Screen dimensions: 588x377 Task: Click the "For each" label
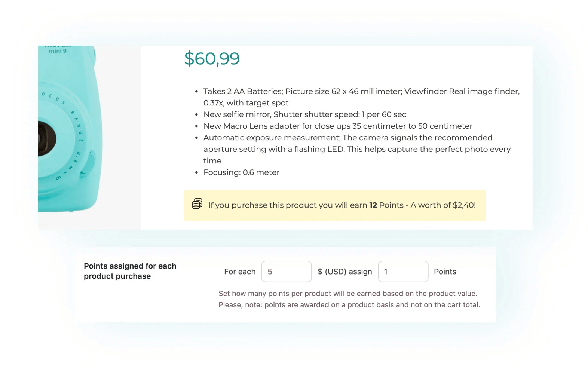coord(240,272)
